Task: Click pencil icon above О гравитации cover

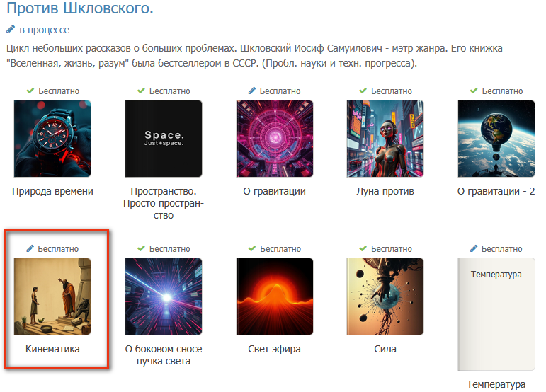Action: tap(252, 91)
